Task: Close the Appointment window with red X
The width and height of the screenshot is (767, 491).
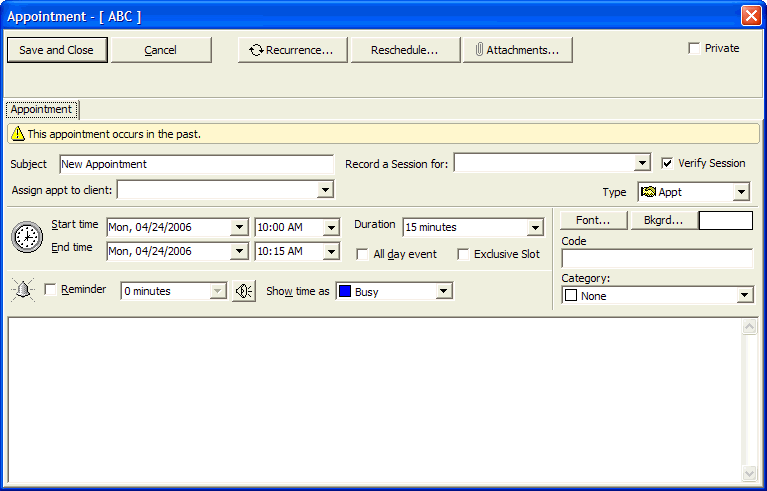Action: (750, 16)
